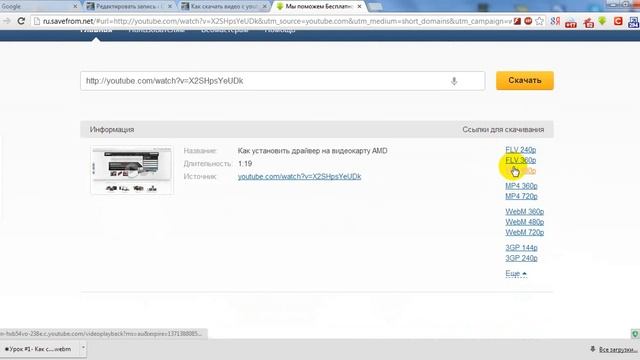
Task: Click the page icon in address bar
Action: (x=37, y=21)
